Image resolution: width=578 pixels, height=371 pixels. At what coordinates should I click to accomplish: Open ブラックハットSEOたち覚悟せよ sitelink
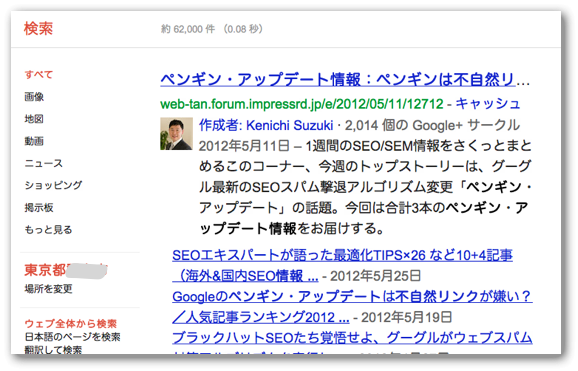click(352, 337)
